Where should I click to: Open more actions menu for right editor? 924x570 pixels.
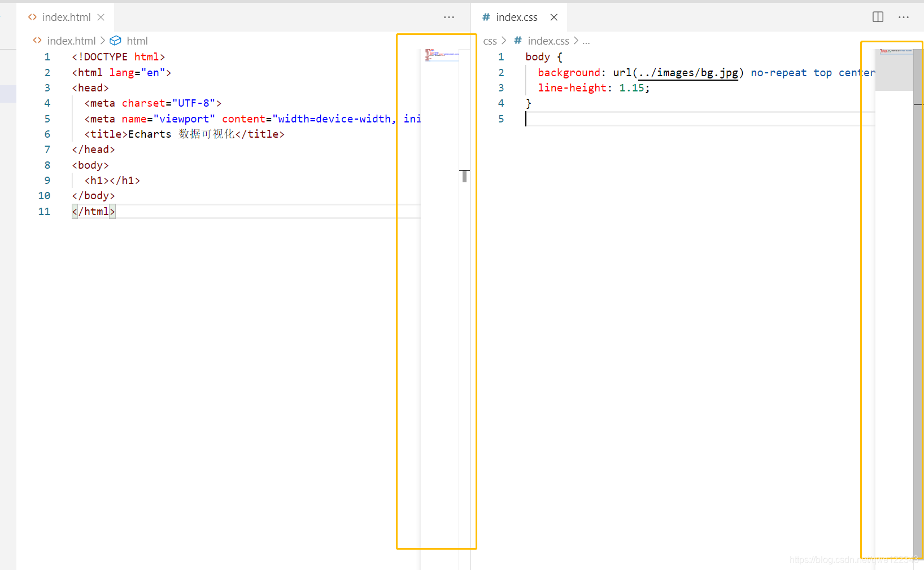point(904,17)
